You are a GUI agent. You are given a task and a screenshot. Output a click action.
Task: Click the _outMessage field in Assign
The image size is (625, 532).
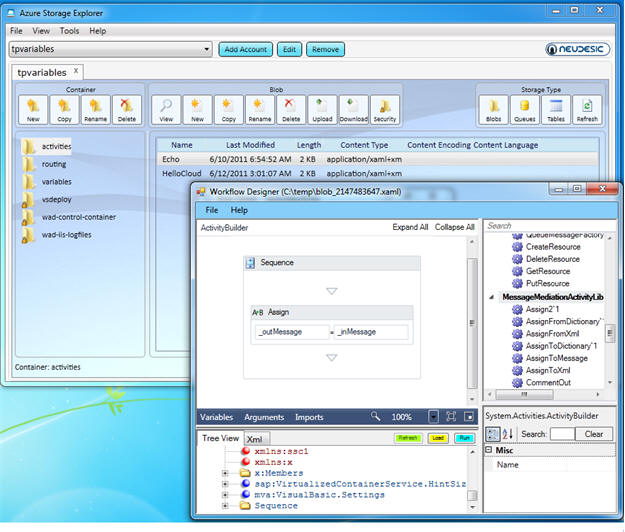coord(292,332)
